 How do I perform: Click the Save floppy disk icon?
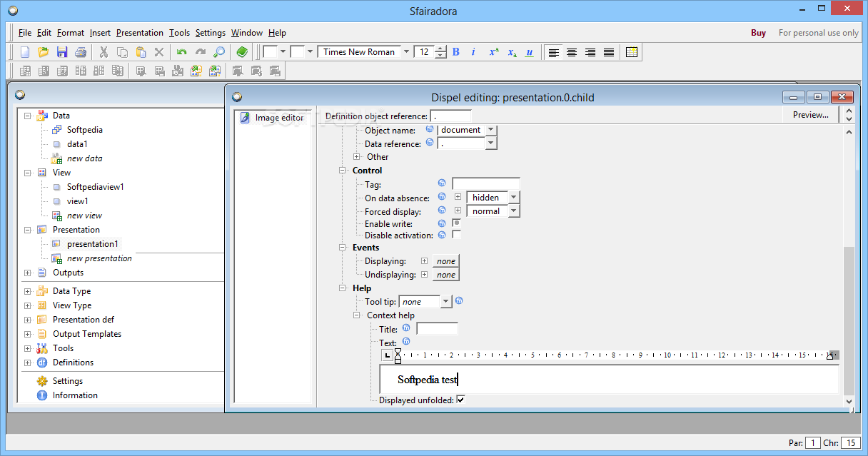pos(62,52)
